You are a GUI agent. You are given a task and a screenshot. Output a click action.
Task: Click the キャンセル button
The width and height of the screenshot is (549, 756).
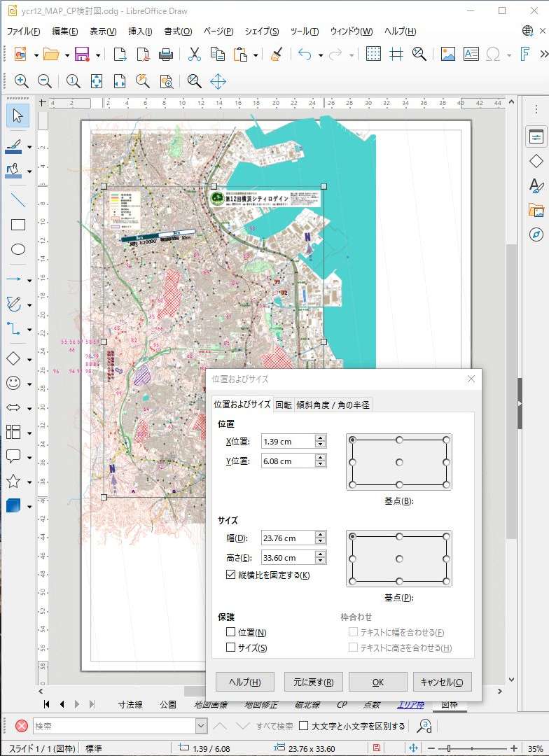442,682
